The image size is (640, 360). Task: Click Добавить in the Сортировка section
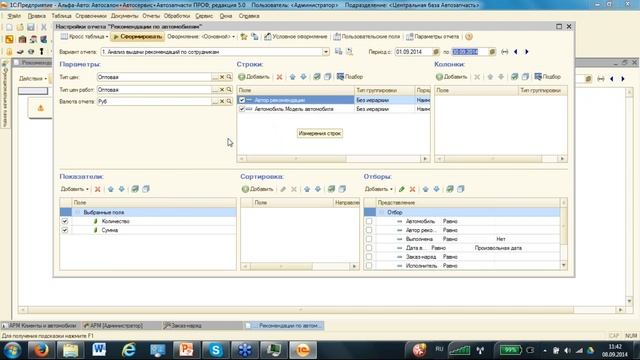pyautogui.click(x=257, y=189)
